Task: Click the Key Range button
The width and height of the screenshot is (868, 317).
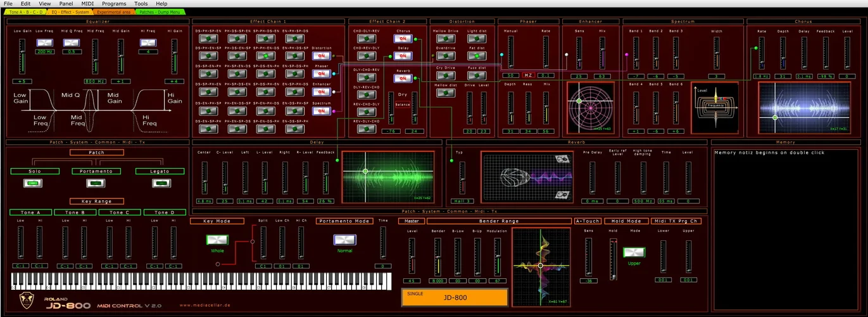Action: tap(96, 202)
